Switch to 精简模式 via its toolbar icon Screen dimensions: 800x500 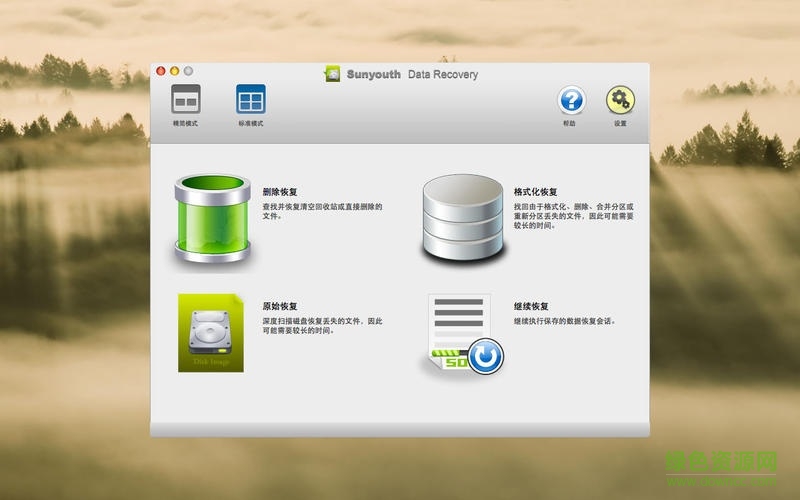186,99
